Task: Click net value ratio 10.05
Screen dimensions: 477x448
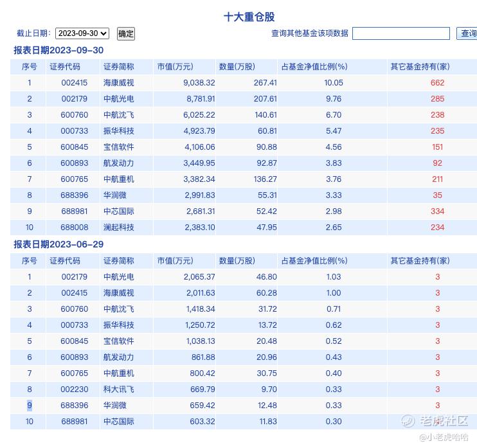Action: point(334,83)
